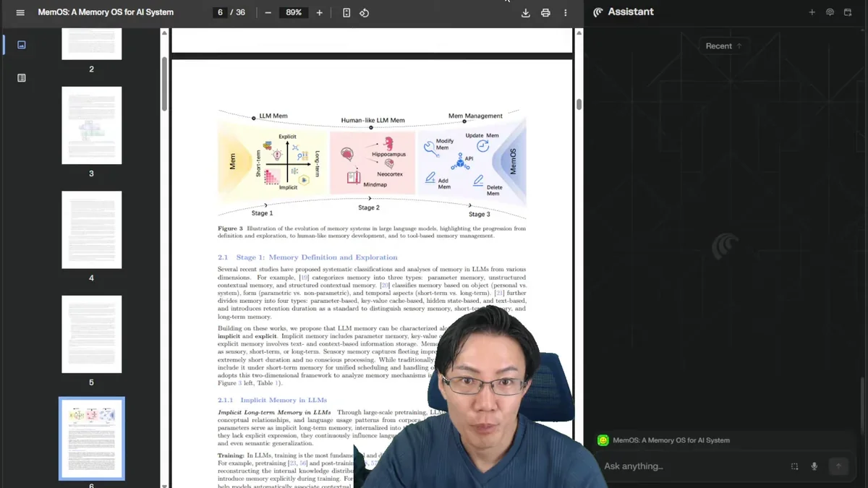Open the PDF viewer hamburger menu
The image size is (868, 488).
20,13
